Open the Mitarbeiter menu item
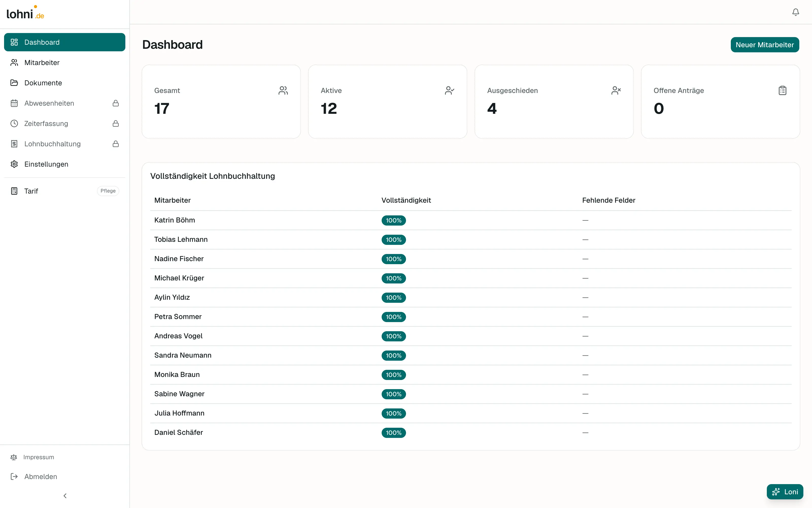 (64, 62)
